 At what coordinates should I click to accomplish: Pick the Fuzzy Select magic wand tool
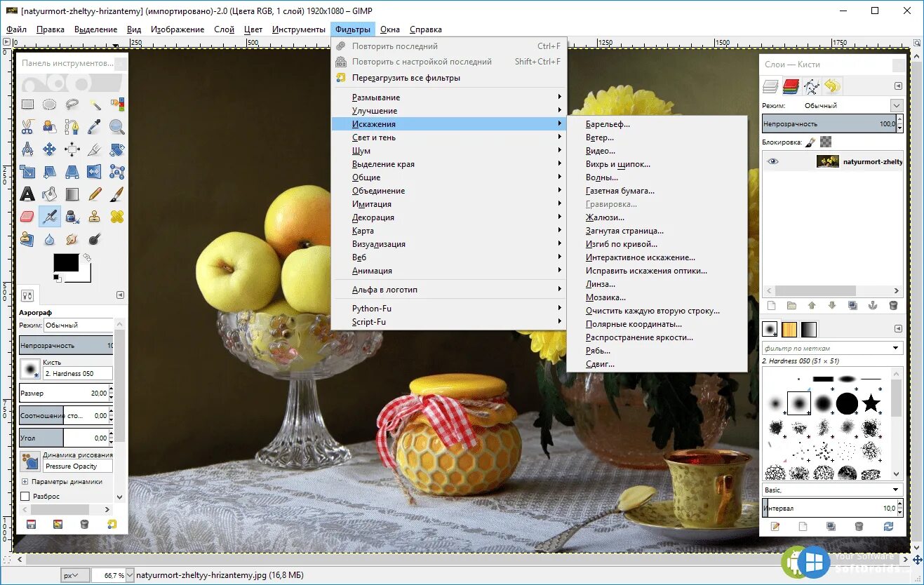95,105
